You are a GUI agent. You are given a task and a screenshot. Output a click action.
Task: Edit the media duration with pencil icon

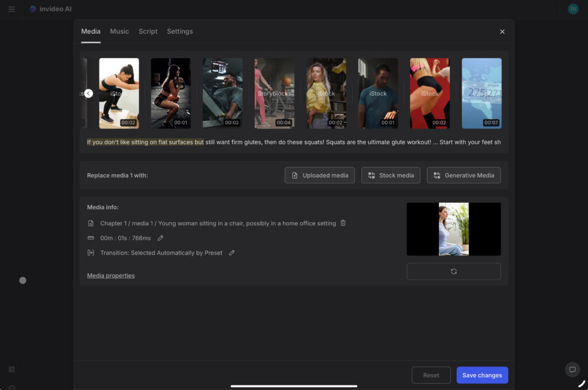(x=161, y=238)
